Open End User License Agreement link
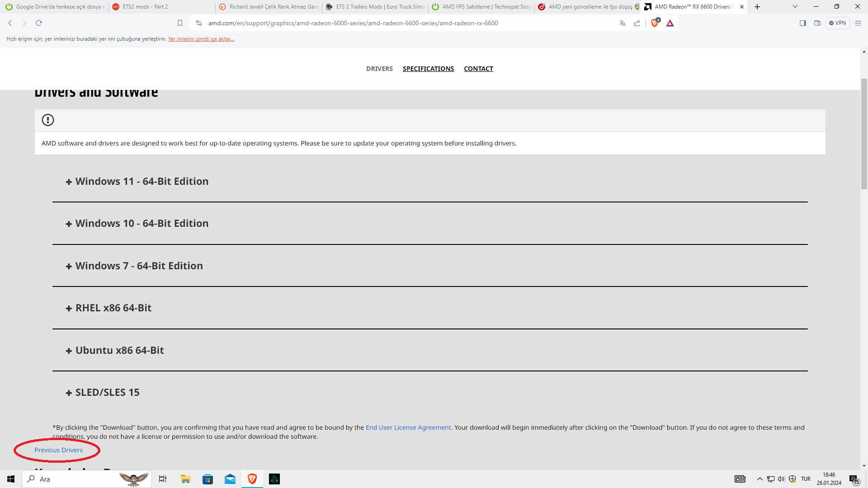 click(408, 427)
